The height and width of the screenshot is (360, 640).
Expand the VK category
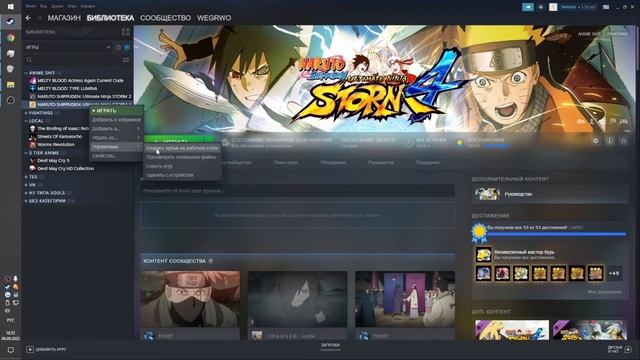click(x=26, y=185)
